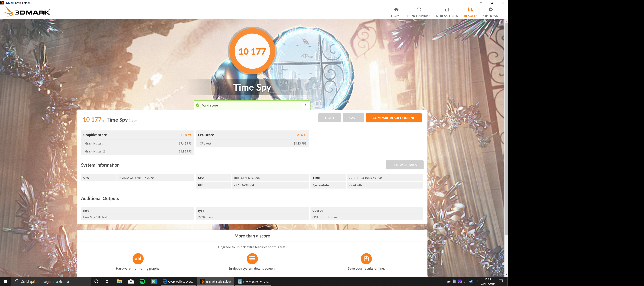Open the Windows Start menu
The width and height of the screenshot is (644, 286).
[x=6, y=281]
